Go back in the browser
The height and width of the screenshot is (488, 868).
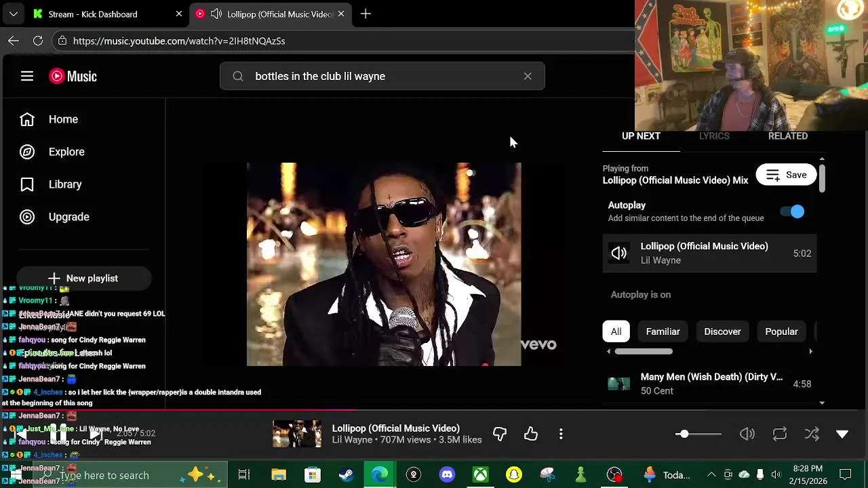coord(14,41)
